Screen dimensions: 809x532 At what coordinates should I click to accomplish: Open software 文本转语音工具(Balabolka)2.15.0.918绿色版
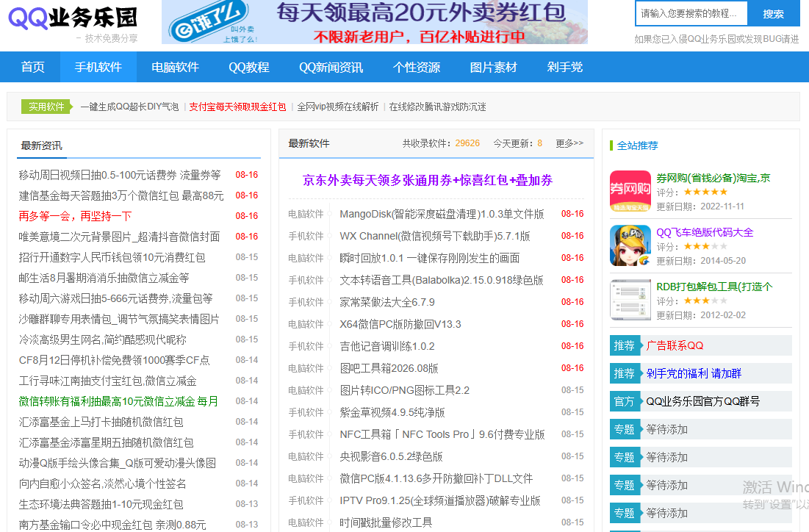(442, 280)
